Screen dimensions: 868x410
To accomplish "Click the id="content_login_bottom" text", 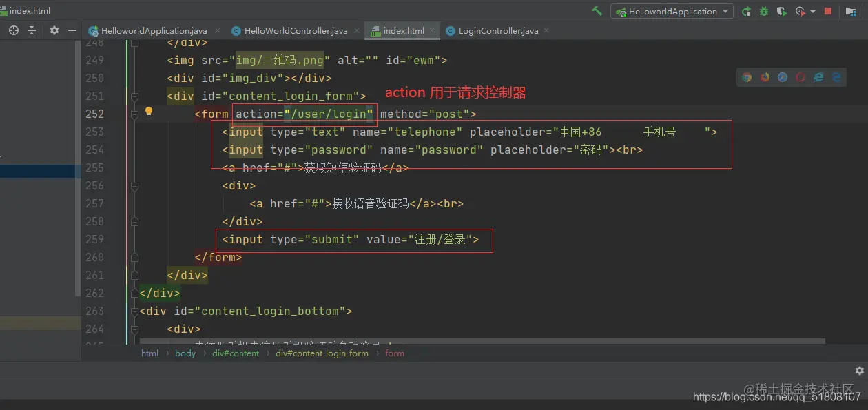I will point(262,311).
